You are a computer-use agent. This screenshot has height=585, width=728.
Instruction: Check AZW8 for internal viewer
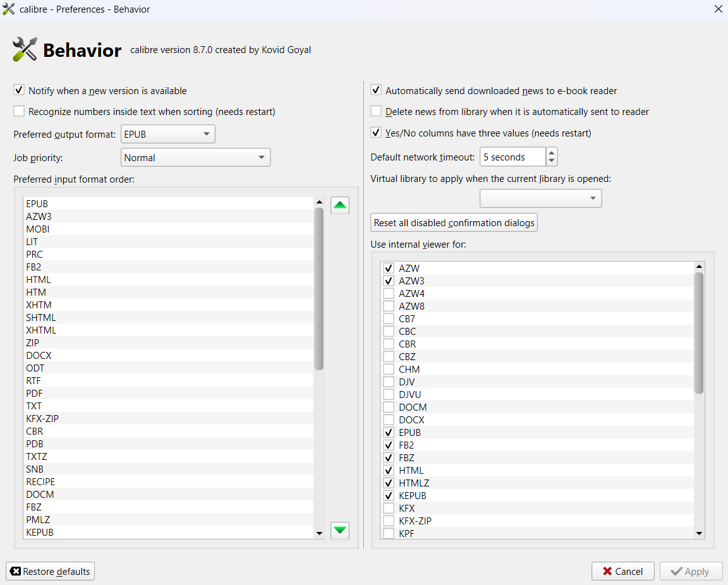[x=389, y=306]
